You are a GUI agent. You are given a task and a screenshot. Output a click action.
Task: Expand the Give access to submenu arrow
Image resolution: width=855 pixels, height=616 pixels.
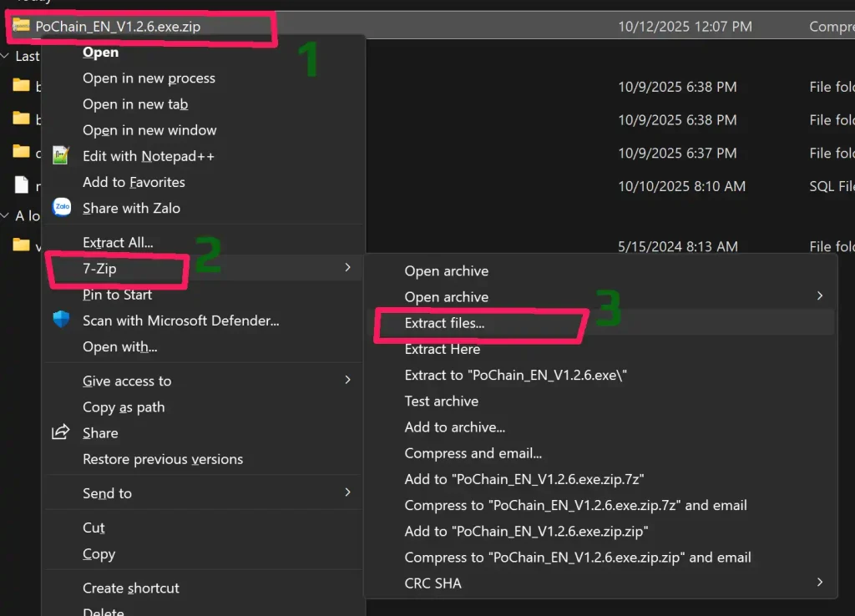click(x=347, y=381)
